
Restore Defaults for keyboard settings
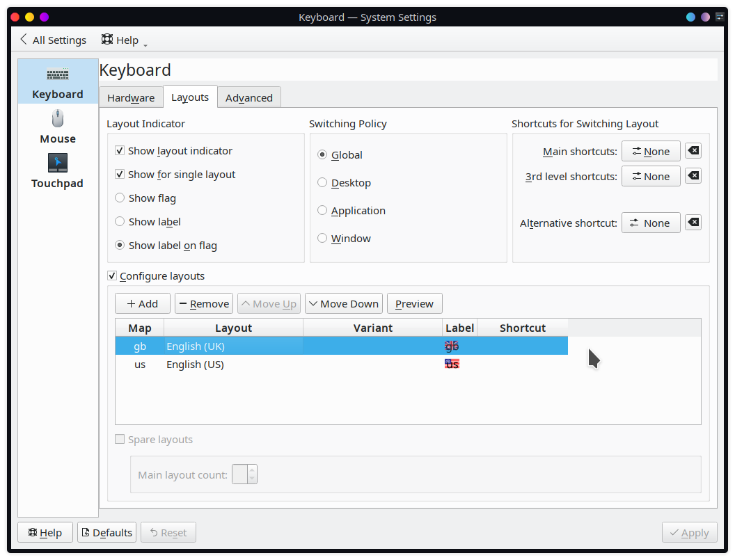[x=106, y=532]
